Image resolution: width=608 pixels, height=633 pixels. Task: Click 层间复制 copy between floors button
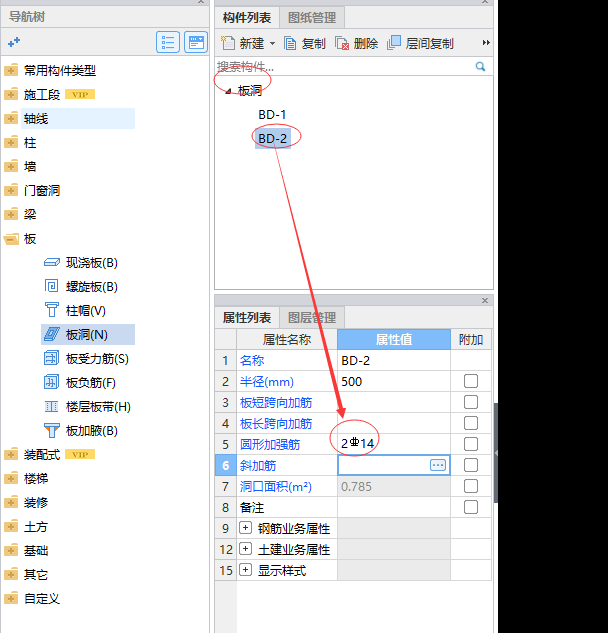[421, 43]
